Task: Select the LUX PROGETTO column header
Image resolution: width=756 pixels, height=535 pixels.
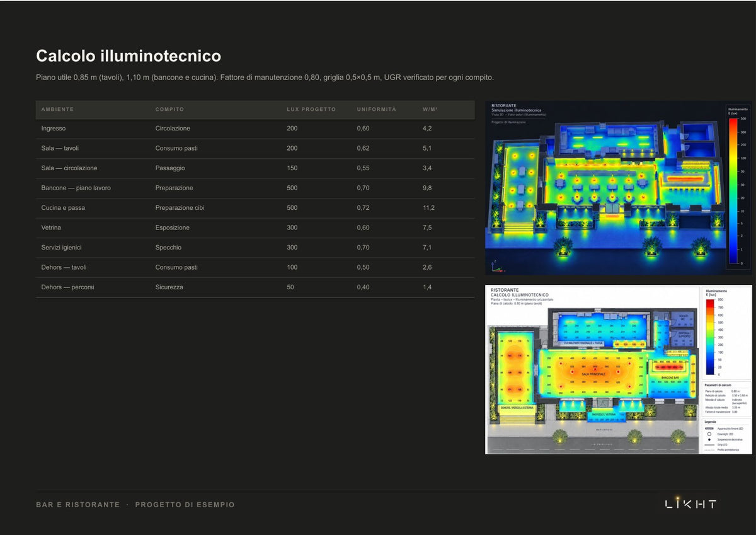Action: 311,110
